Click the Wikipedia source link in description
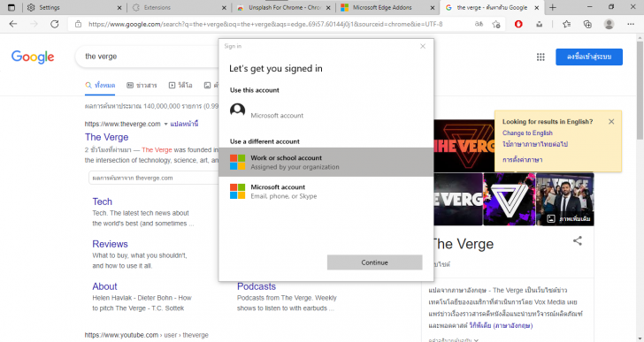This screenshot has height=342, width=644. click(501, 325)
